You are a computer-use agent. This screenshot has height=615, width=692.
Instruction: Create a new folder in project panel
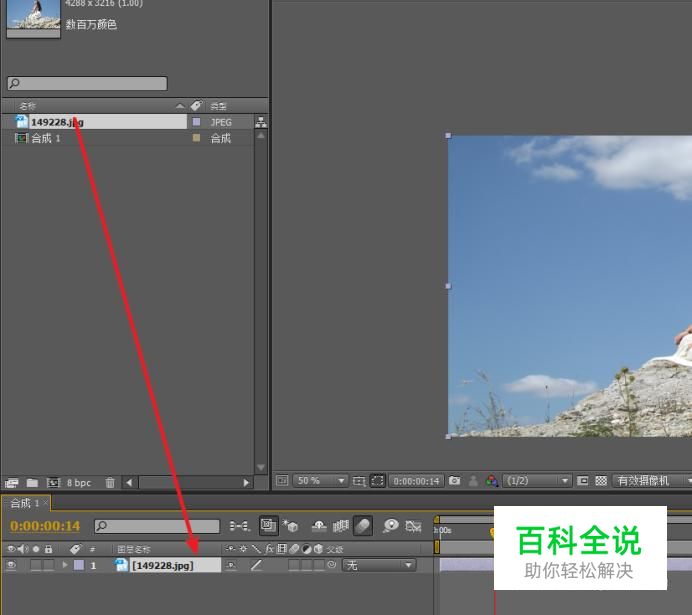(32, 483)
